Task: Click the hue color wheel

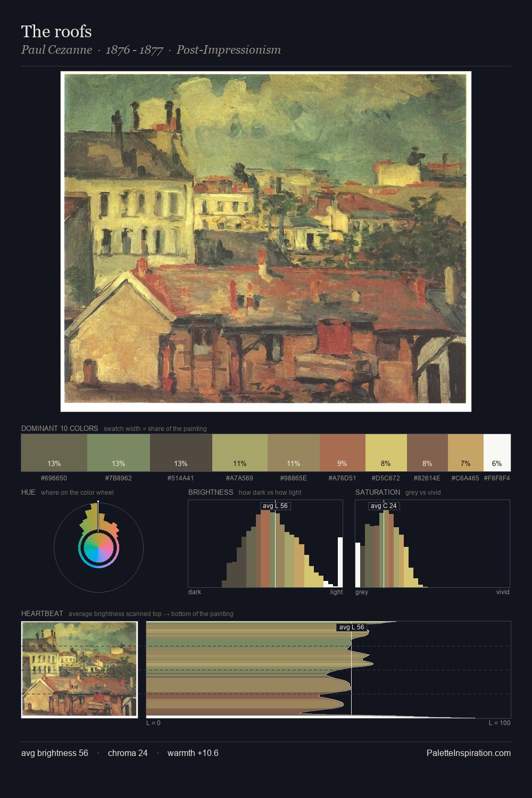Action: [x=98, y=547]
